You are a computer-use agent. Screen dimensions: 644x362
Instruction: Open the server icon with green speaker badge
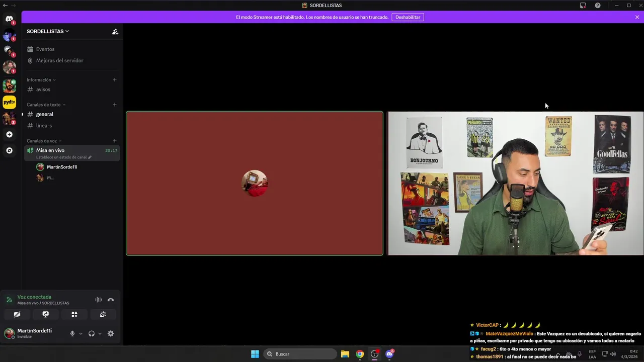[9, 86]
